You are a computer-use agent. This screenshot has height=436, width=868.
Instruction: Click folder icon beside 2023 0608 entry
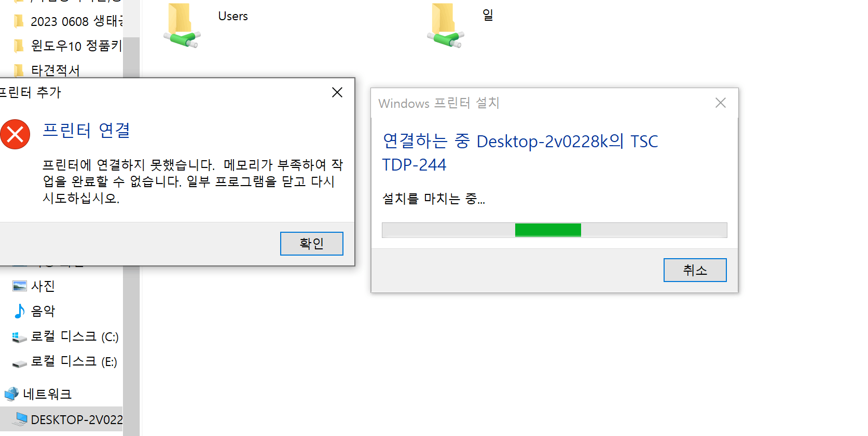[x=19, y=21]
